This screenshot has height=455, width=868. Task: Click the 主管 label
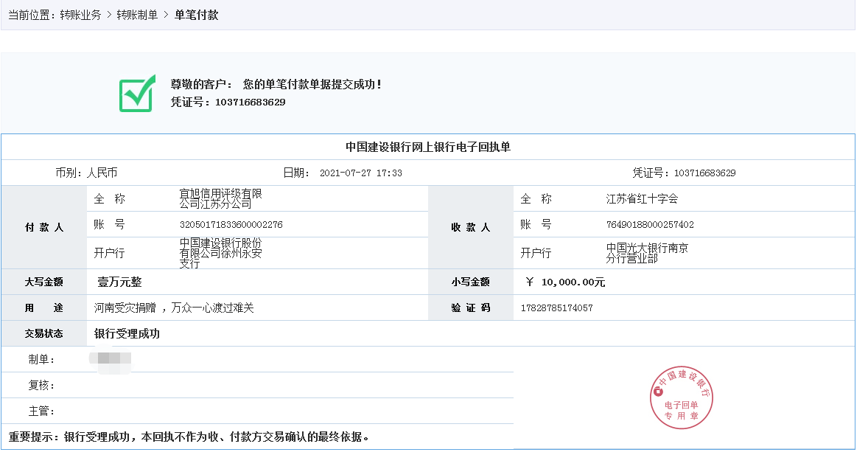coord(41,411)
